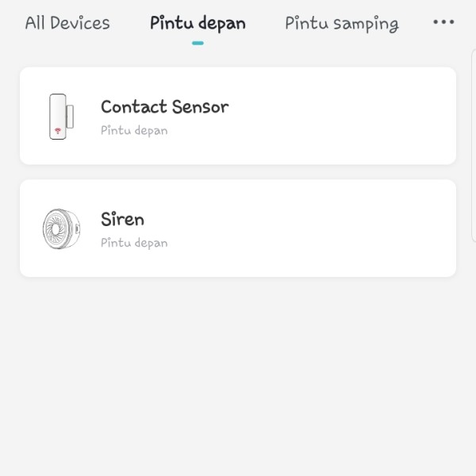Click the teal active tab indicator
Viewport: 476px width, 476px height.
point(198,43)
